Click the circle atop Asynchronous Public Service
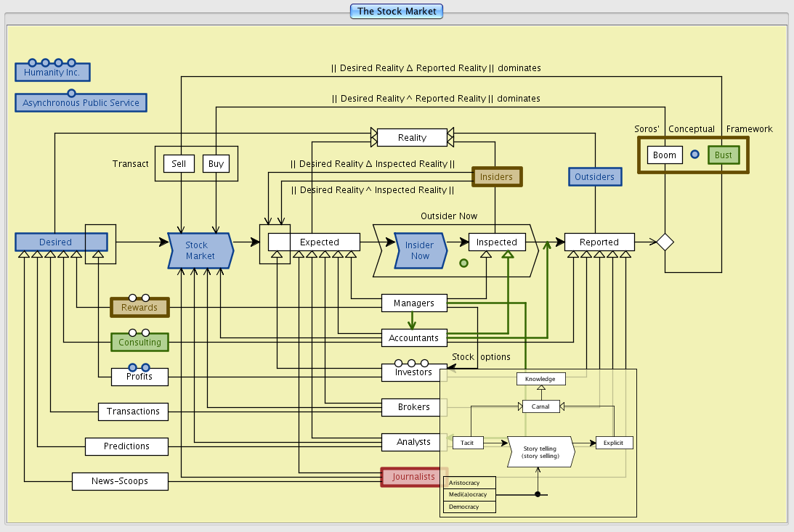The width and height of the screenshot is (794, 532). (71, 93)
